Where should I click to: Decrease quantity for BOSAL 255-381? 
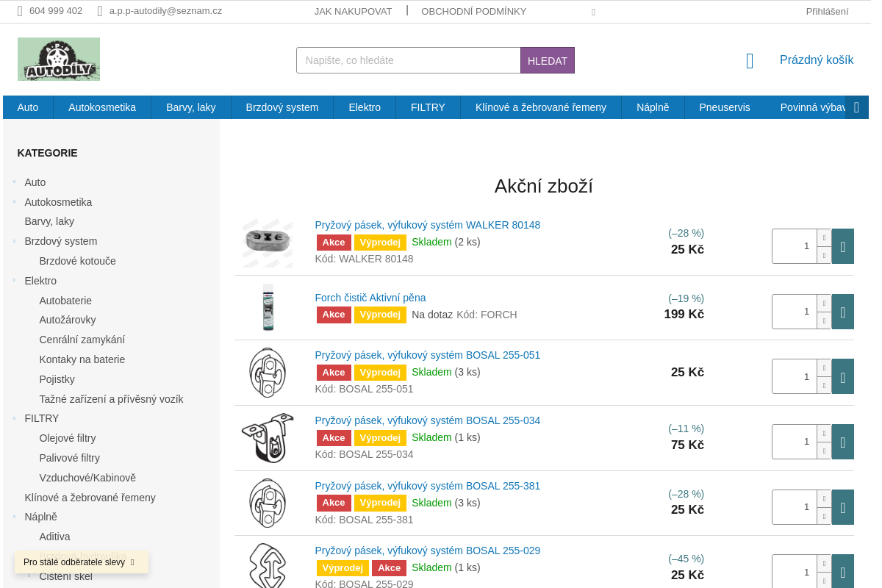(x=824, y=516)
